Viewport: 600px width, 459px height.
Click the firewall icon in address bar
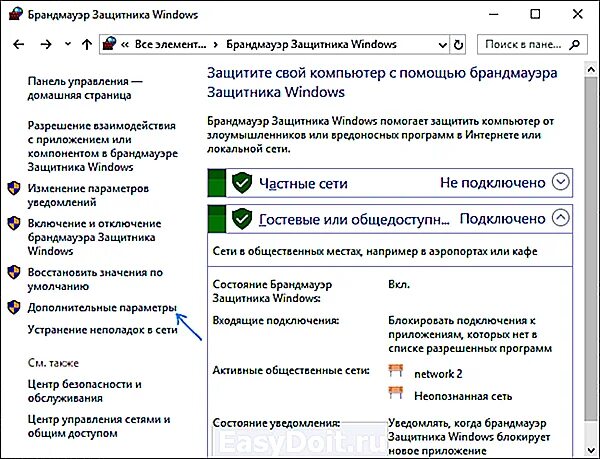coord(109,44)
